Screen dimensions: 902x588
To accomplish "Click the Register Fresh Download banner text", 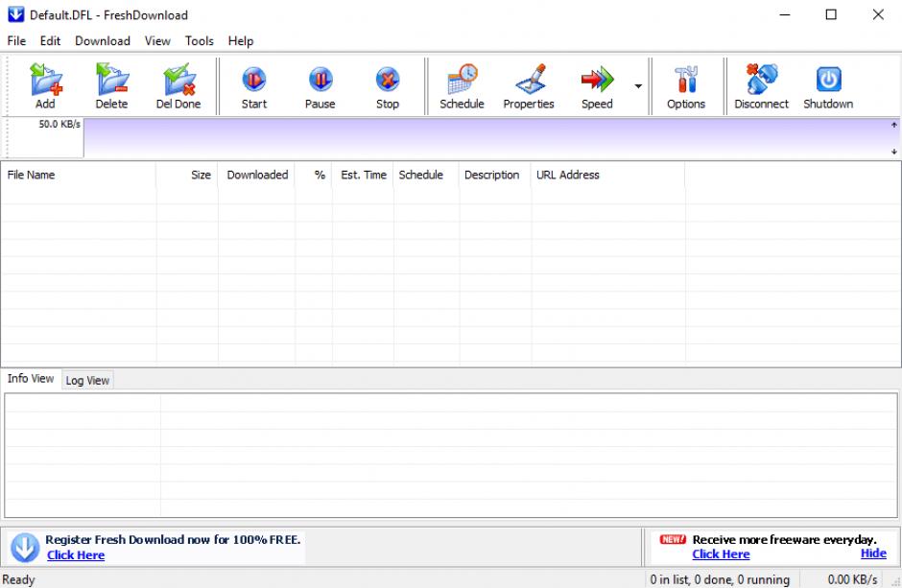I will coord(173,540).
